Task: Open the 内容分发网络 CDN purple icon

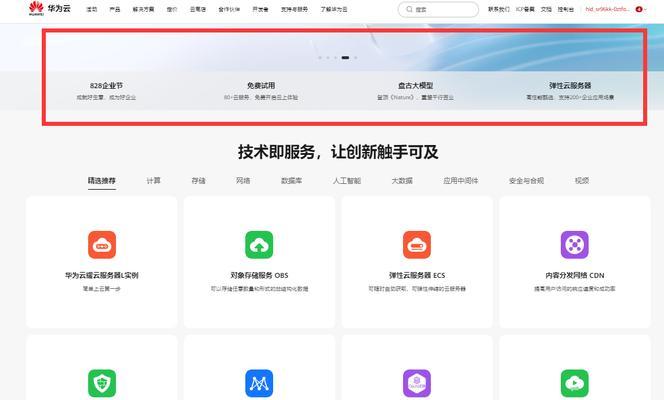Action: click(x=575, y=245)
